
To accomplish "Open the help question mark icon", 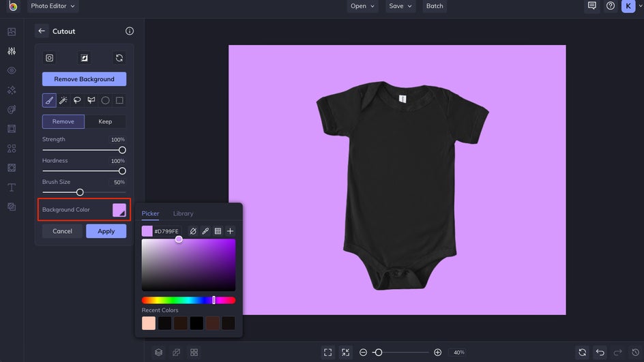I will [611, 5].
